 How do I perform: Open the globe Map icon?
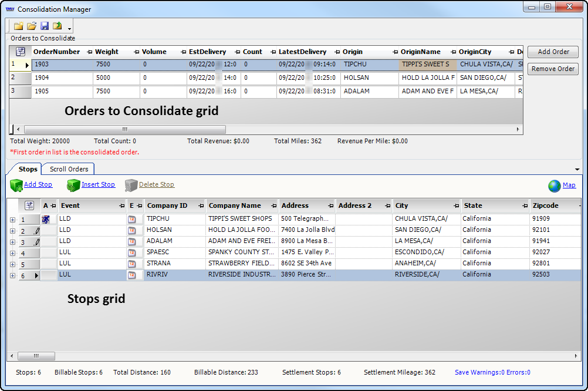[555, 186]
